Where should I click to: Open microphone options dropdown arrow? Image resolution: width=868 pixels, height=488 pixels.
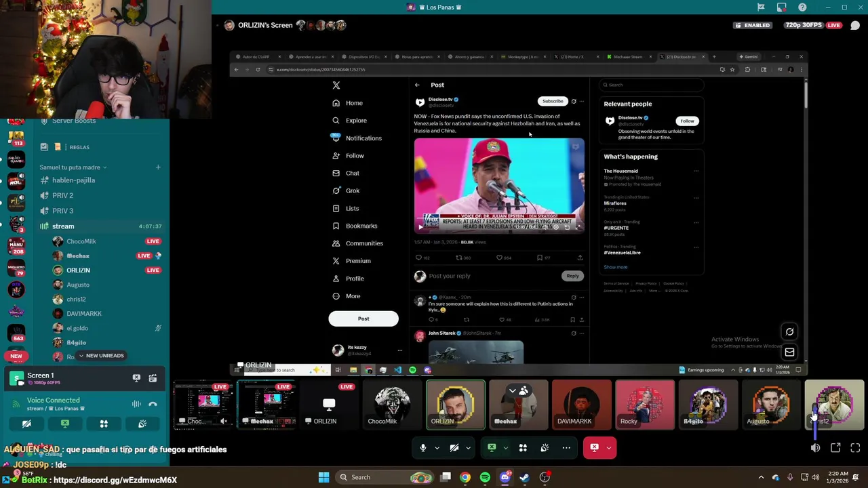437,448
